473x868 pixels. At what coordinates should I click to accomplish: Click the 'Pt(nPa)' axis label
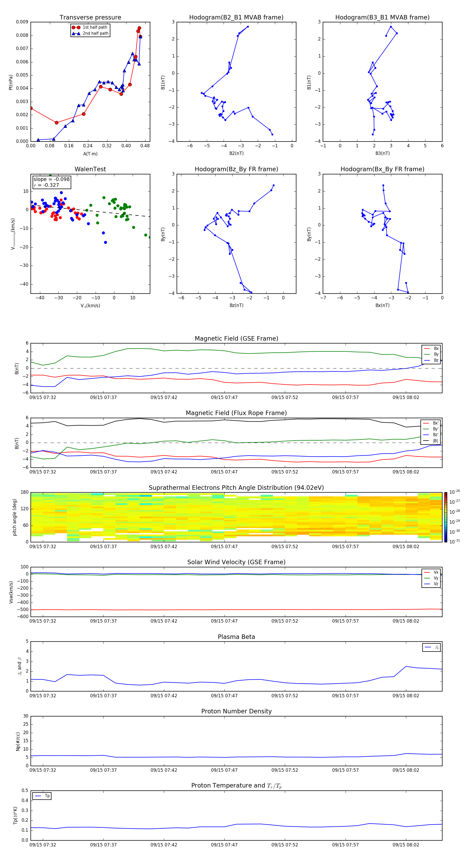11,82
